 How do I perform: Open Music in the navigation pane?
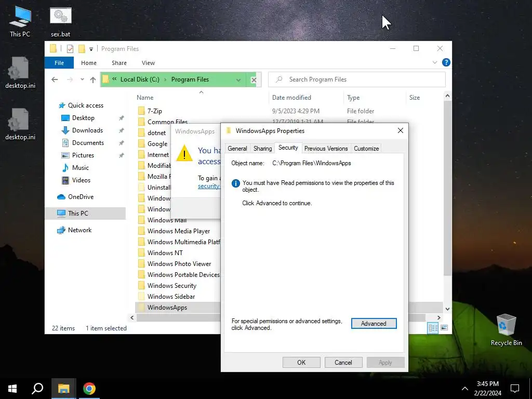coord(80,168)
